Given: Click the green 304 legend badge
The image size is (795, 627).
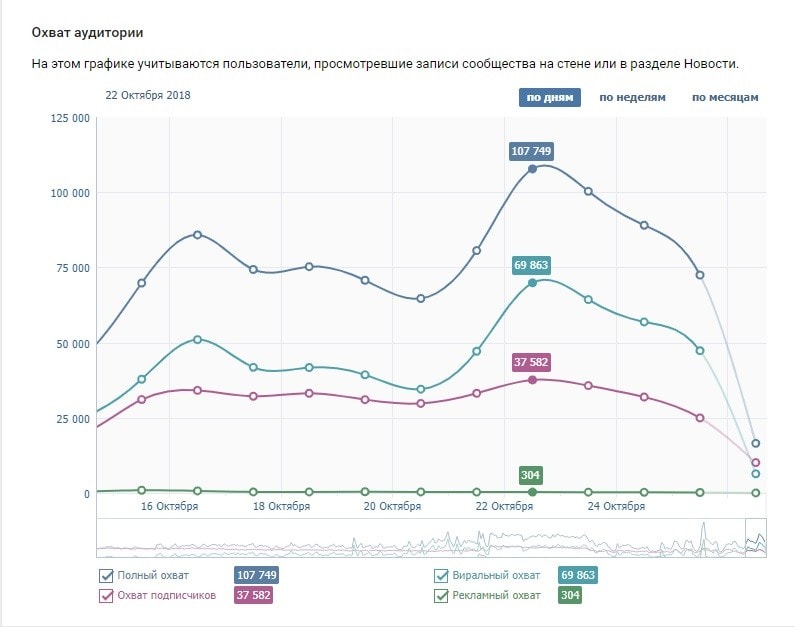Looking at the screenshot, I should coord(571,595).
